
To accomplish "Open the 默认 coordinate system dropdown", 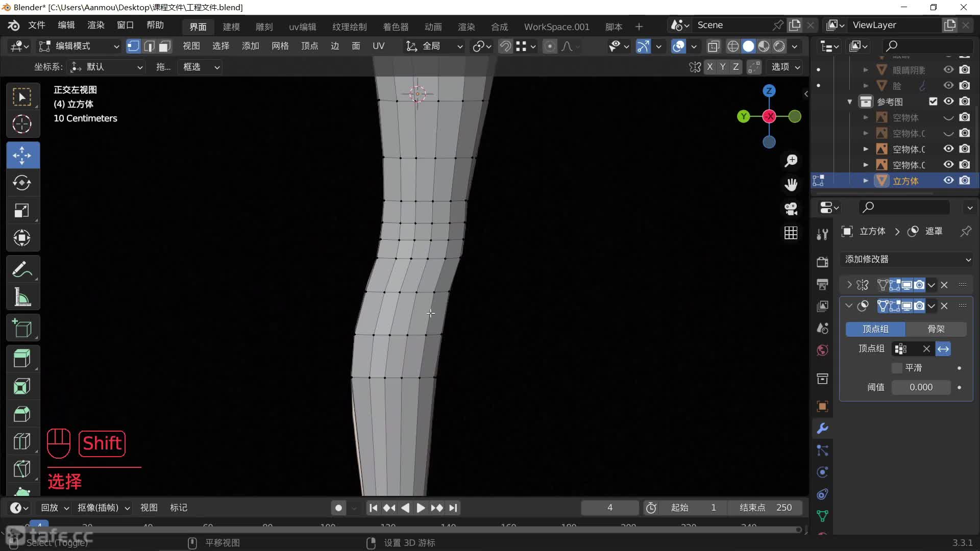I will point(107,67).
